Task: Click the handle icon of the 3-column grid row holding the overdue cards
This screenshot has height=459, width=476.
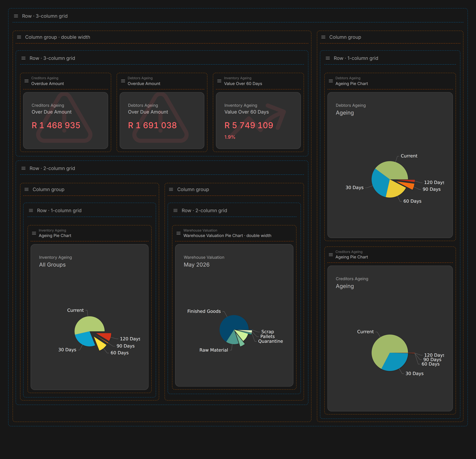Action: 24,58
